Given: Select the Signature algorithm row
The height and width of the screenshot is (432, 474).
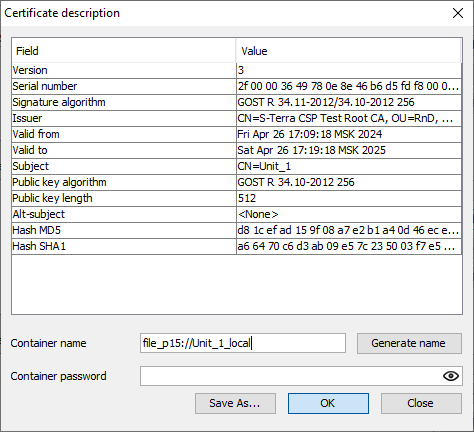Looking at the screenshot, I should tap(237, 102).
